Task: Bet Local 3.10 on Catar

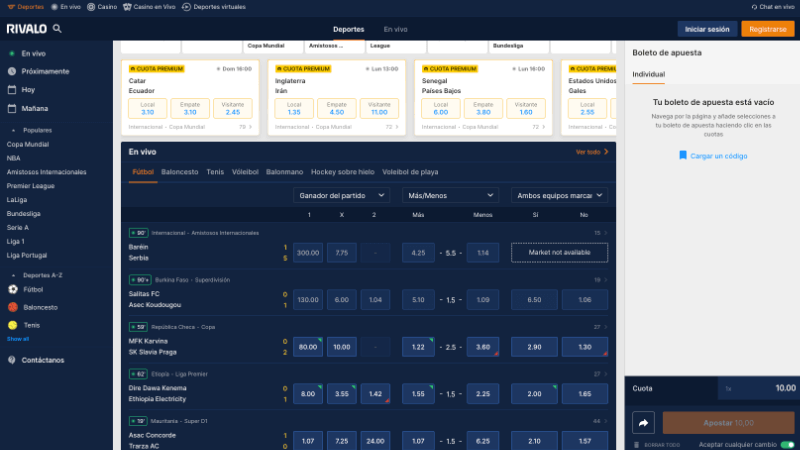Action: (x=147, y=108)
